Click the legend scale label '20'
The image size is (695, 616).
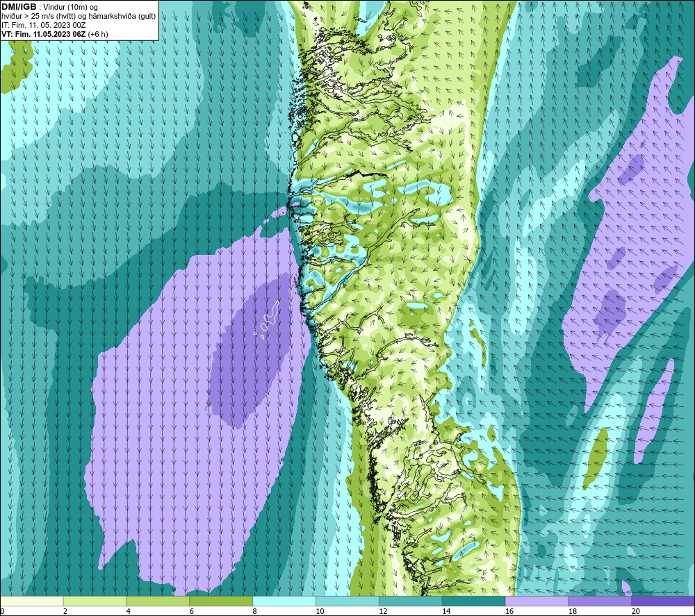tap(636, 611)
